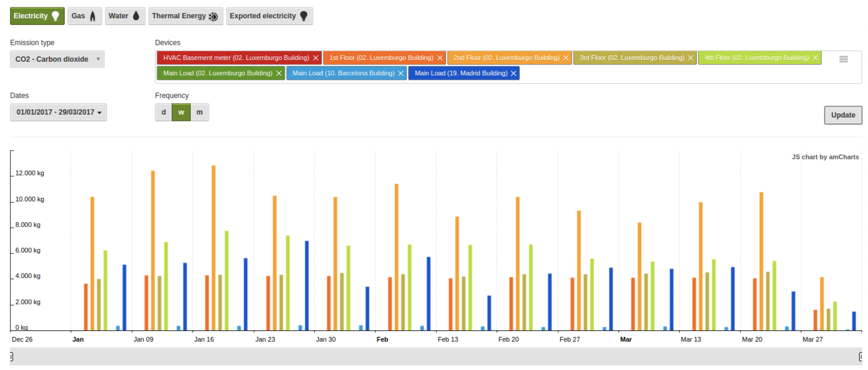Click the chart scrollbar left handle
The image size is (868, 370).
(11, 356)
